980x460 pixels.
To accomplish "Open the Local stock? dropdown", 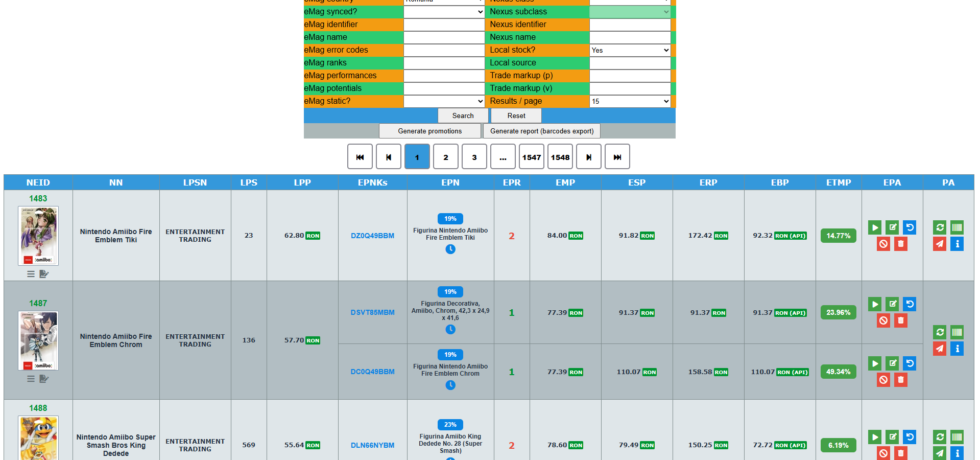I will [x=630, y=50].
